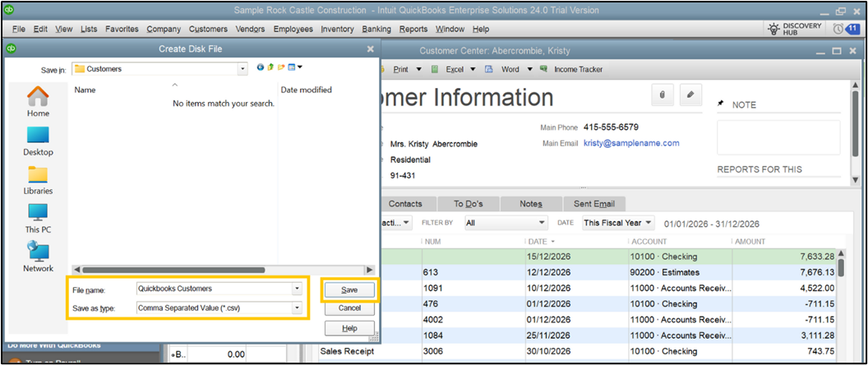Screen dimensions: 868x365
Task: Expand the File name dropdown arrow
Action: pyautogui.click(x=298, y=289)
